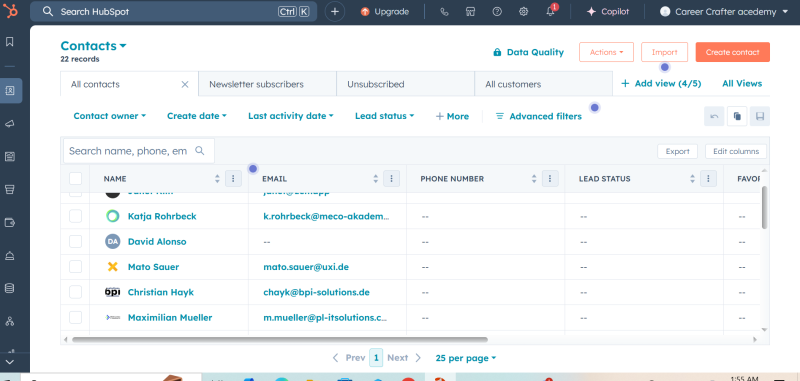Open Marketing megaphone icon in sidebar
The width and height of the screenshot is (800, 381).
click(x=10, y=123)
